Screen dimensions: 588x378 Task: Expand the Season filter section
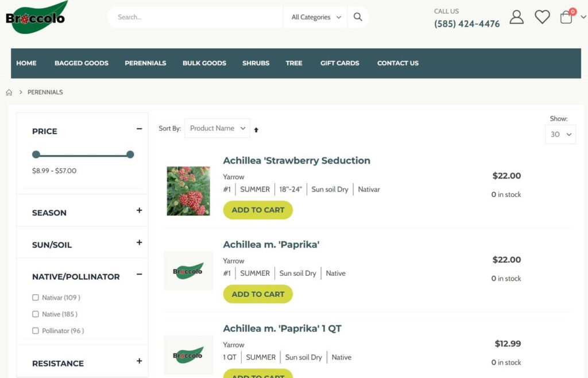(139, 211)
